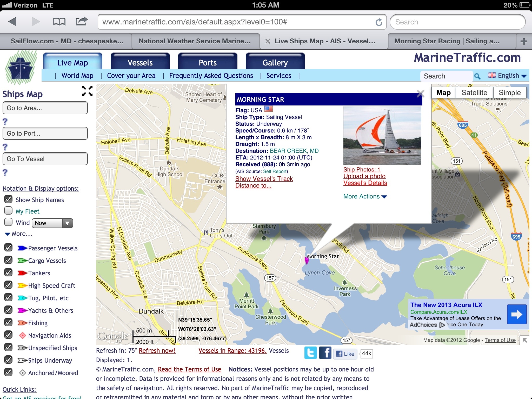Open the English language dropdown
Image resolution: width=532 pixels, height=399 pixels.
pyautogui.click(x=507, y=76)
